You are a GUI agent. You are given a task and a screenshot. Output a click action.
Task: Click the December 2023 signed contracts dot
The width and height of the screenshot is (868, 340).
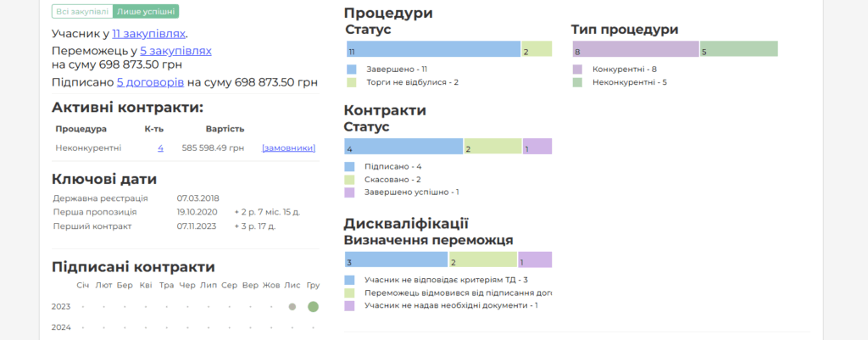(x=313, y=306)
